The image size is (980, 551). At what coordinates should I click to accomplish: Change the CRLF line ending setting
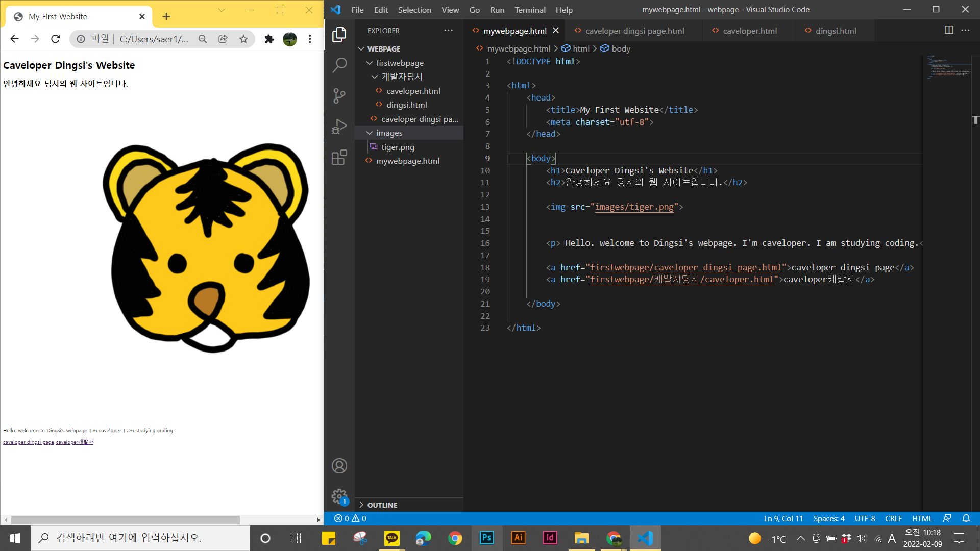click(893, 518)
